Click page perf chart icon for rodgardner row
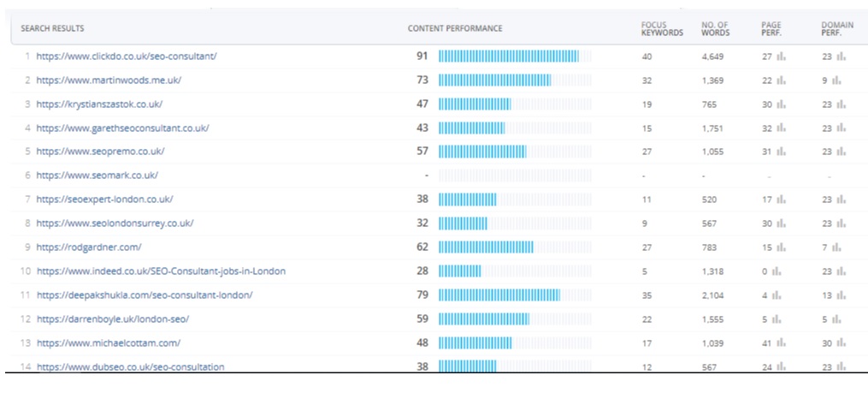868x399 pixels. tap(781, 247)
